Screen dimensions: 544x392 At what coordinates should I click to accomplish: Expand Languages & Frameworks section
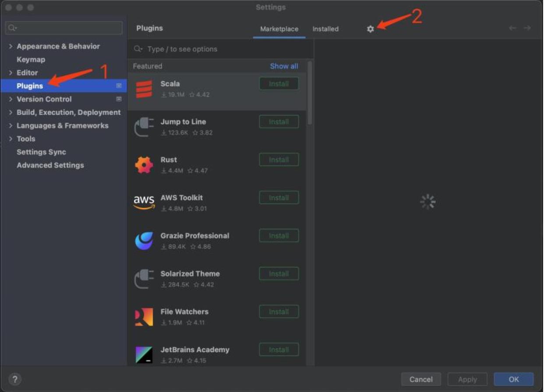[11, 126]
